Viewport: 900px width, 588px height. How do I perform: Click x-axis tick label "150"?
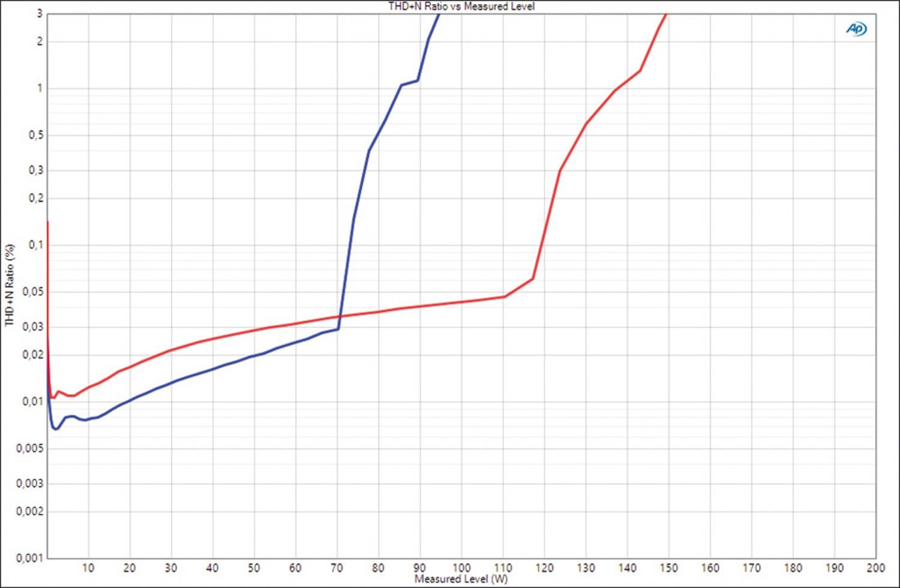pyautogui.click(x=668, y=568)
